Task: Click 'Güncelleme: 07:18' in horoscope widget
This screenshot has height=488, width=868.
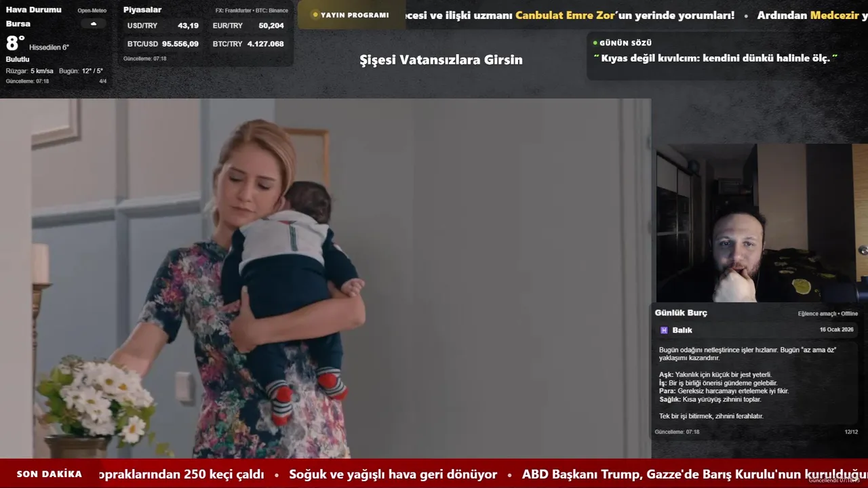Action: [677, 432]
